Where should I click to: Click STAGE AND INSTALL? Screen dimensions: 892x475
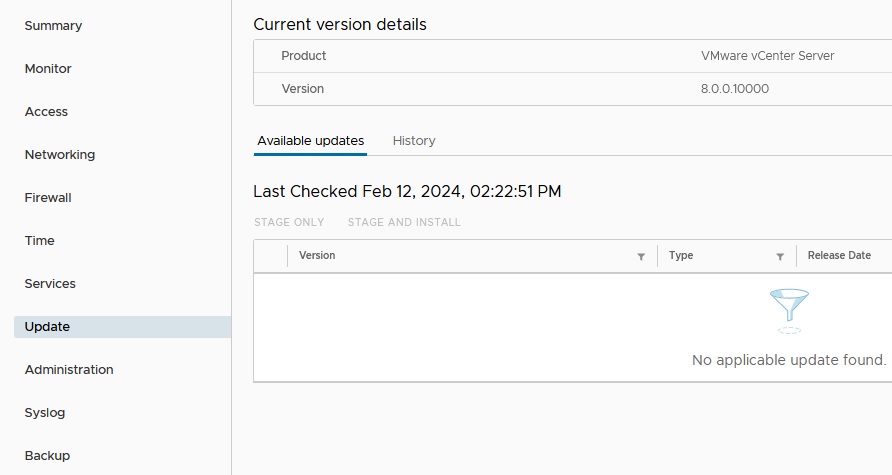click(404, 222)
